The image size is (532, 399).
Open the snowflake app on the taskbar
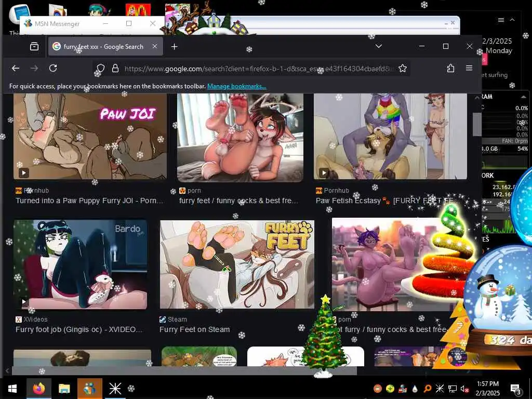[115, 389]
